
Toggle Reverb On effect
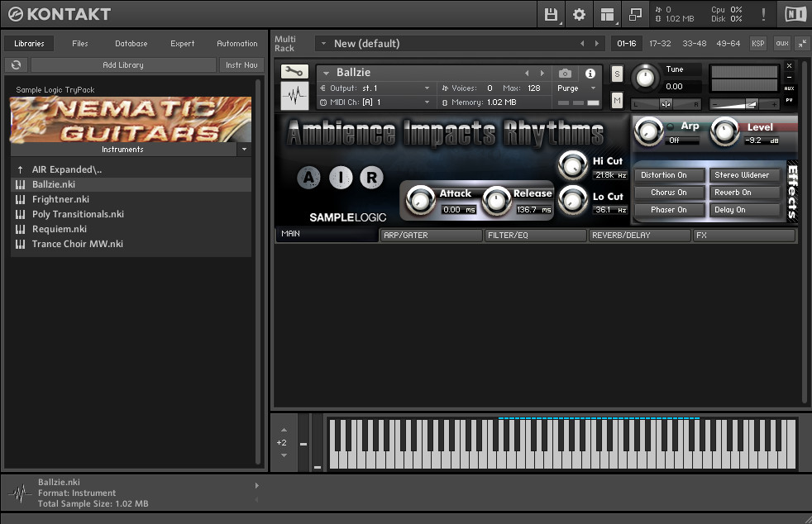[x=745, y=193]
